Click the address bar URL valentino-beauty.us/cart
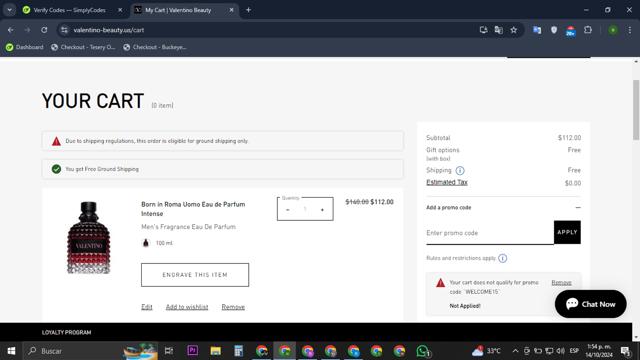Image resolution: width=640 pixels, height=360 pixels. (x=109, y=30)
